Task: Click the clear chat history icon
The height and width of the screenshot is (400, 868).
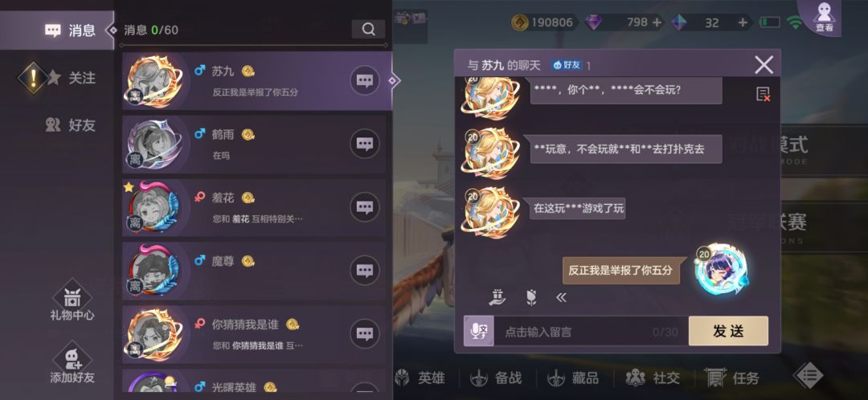Action: click(x=764, y=94)
